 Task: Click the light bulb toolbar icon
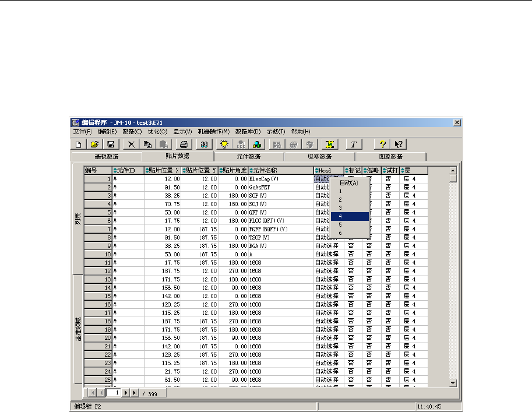coord(224,145)
